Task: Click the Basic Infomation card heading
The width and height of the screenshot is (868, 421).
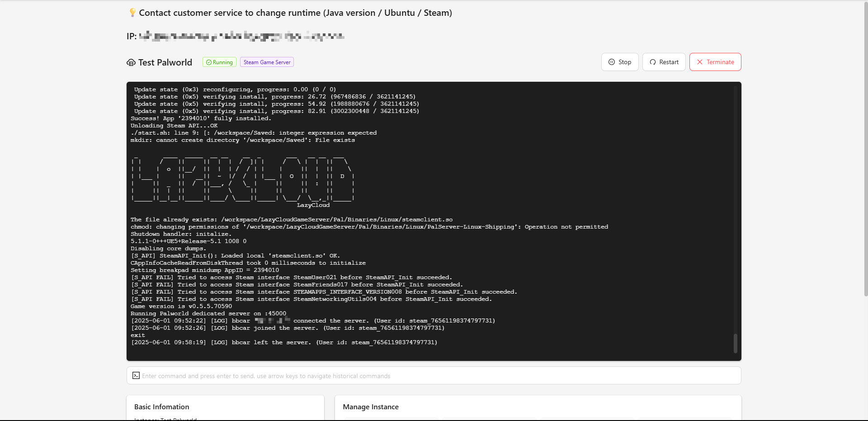Action: click(x=162, y=407)
